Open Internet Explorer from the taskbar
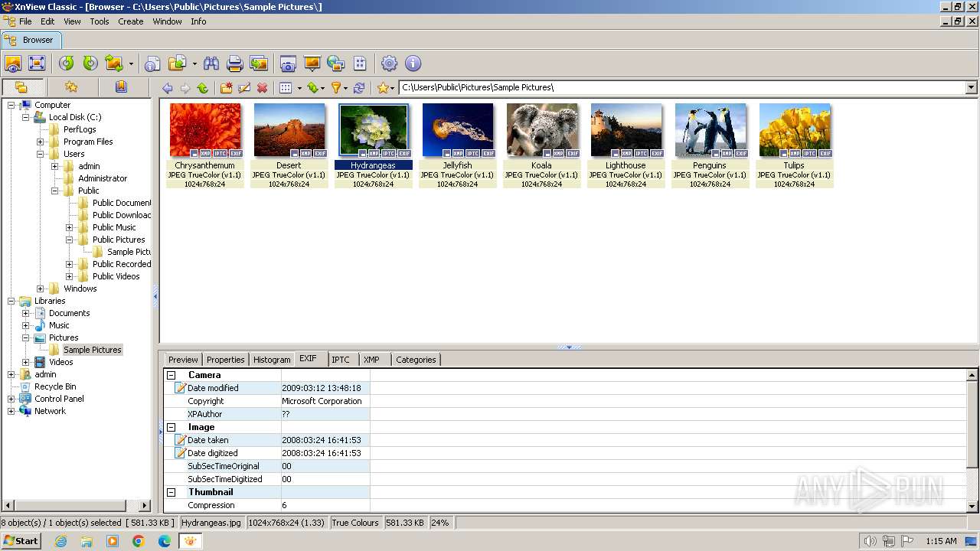 click(x=60, y=541)
